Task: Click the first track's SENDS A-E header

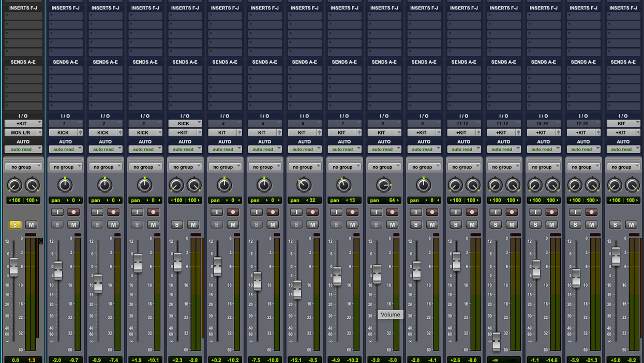Action: pos(23,62)
